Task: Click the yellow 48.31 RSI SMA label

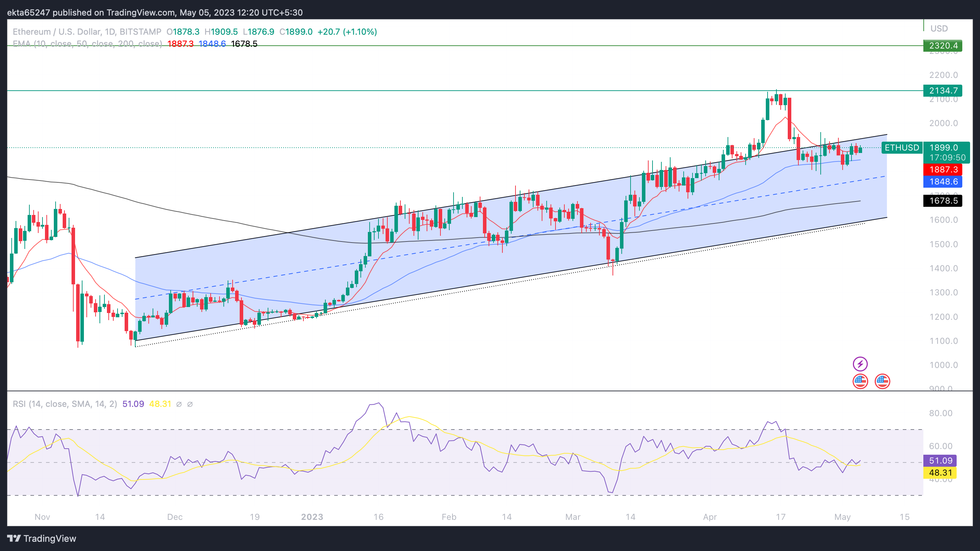Action: (940, 473)
